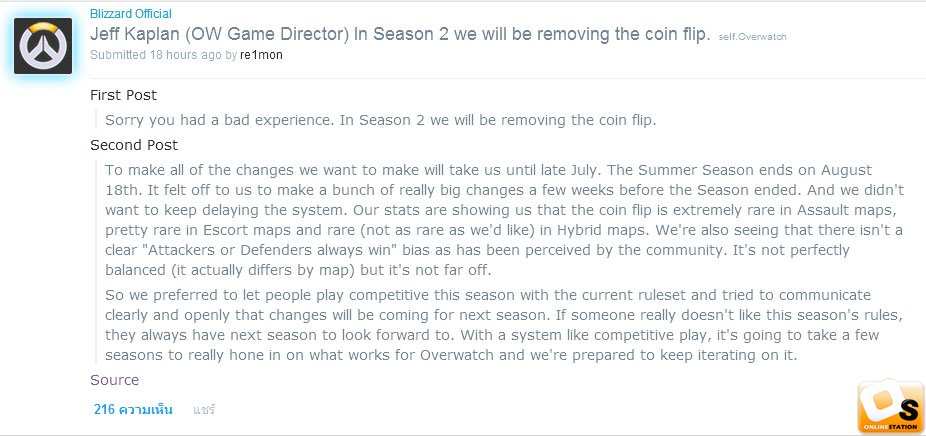Screen dimensions: 926x436
Task: Visit the self.Overwatch domain link
Action: pyautogui.click(x=752, y=37)
